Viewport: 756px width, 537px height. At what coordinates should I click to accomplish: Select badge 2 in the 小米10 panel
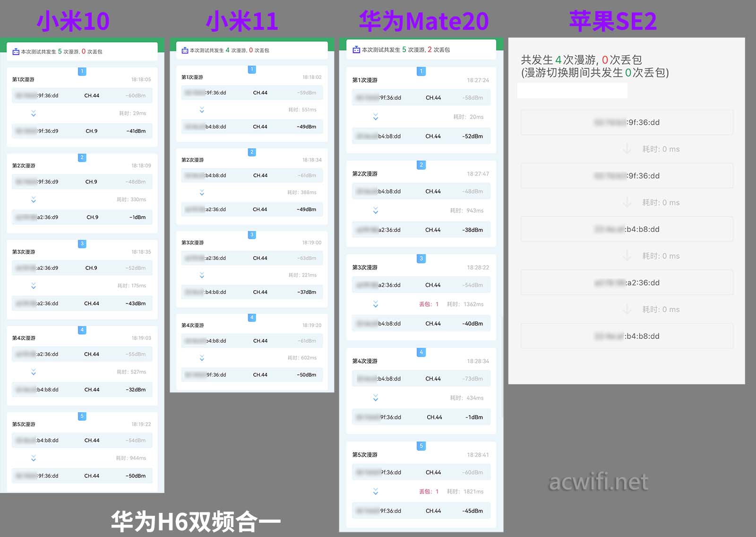[x=82, y=157]
